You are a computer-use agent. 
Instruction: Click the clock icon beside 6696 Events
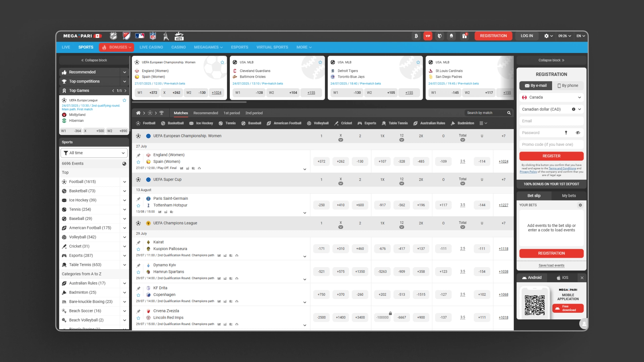pos(124,164)
